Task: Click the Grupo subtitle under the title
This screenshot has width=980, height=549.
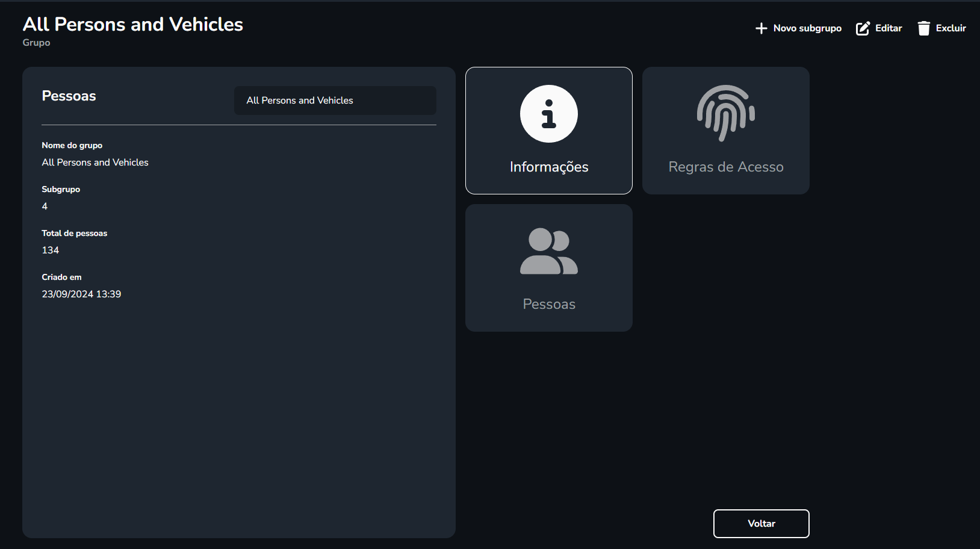Action: [37, 43]
